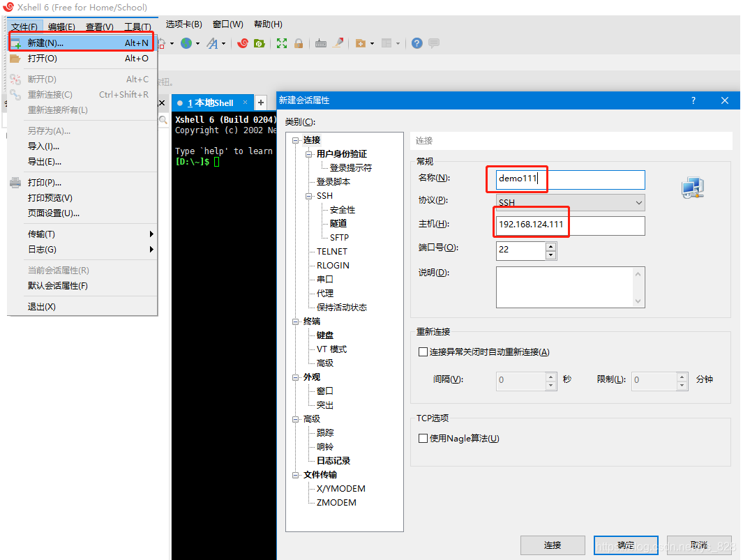The height and width of the screenshot is (560, 743).
Task: Click the Xshell swirl logo in title bar
Action: click(x=8, y=7)
